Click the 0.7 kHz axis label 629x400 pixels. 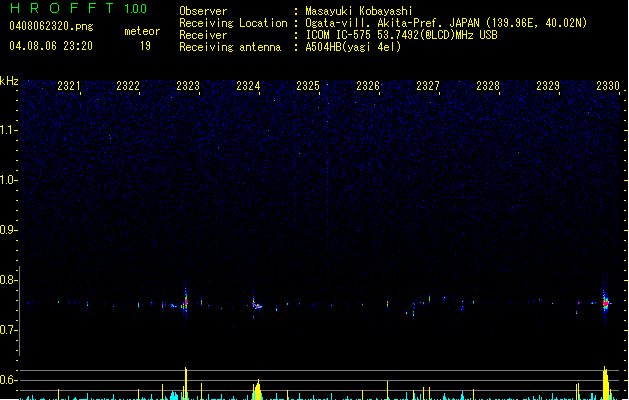8,330
